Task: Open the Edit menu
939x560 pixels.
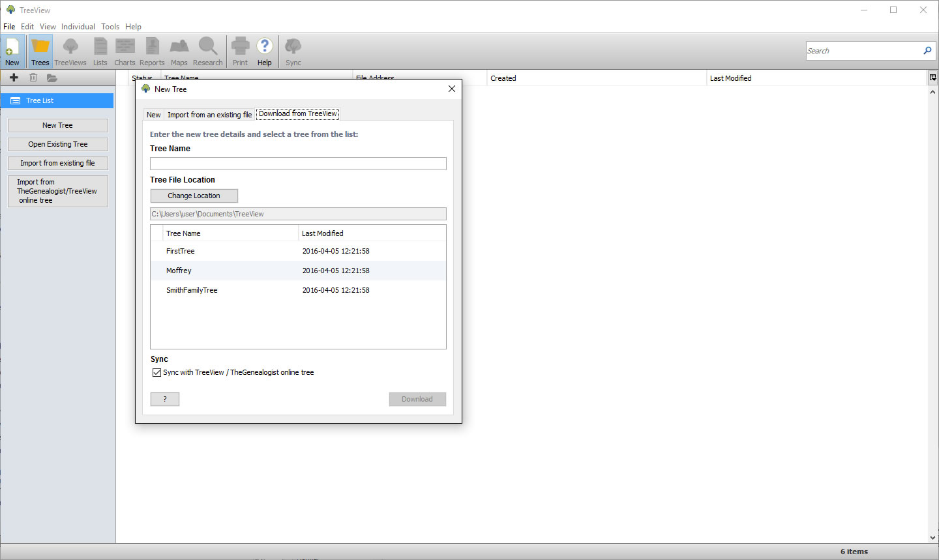Action: [27, 27]
